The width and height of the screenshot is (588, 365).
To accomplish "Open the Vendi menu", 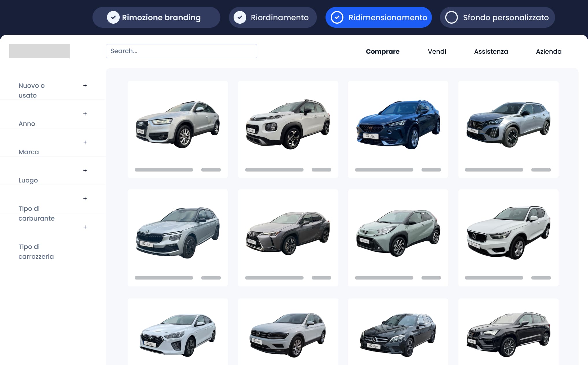I will pyautogui.click(x=437, y=51).
